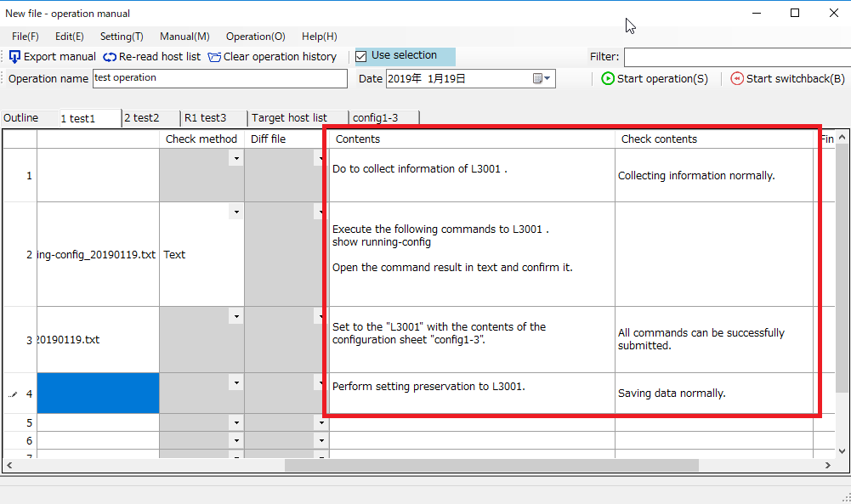Screen dimensions: 851x504
Task: Expand Check method dropdown in row 4
Action: (x=235, y=382)
